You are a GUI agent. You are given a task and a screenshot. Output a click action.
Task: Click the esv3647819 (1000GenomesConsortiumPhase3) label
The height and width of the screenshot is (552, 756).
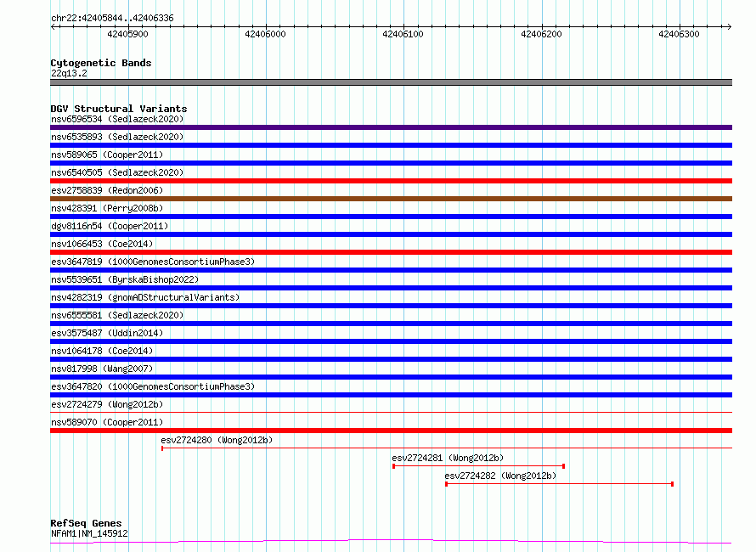pyautogui.click(x=153, y=262)
